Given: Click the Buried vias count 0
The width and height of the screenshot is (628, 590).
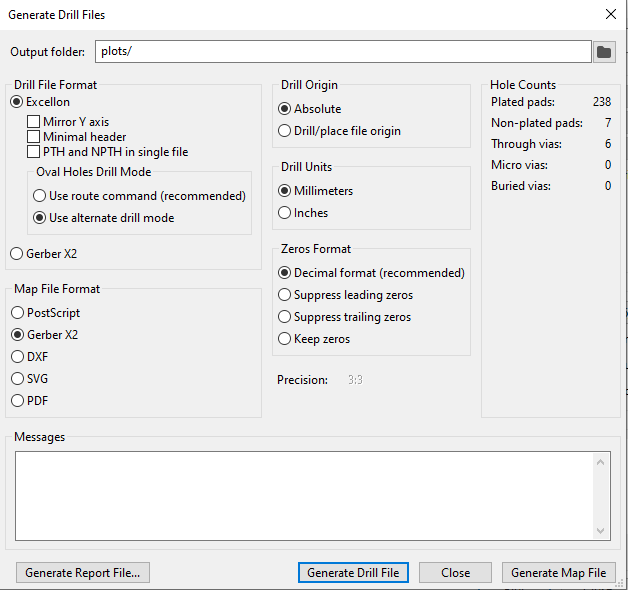Looking at the screenshot, I should point(608,185).
